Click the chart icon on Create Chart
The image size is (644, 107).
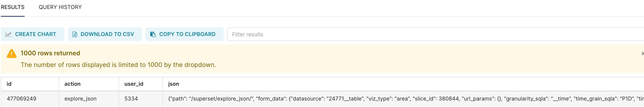9,34
